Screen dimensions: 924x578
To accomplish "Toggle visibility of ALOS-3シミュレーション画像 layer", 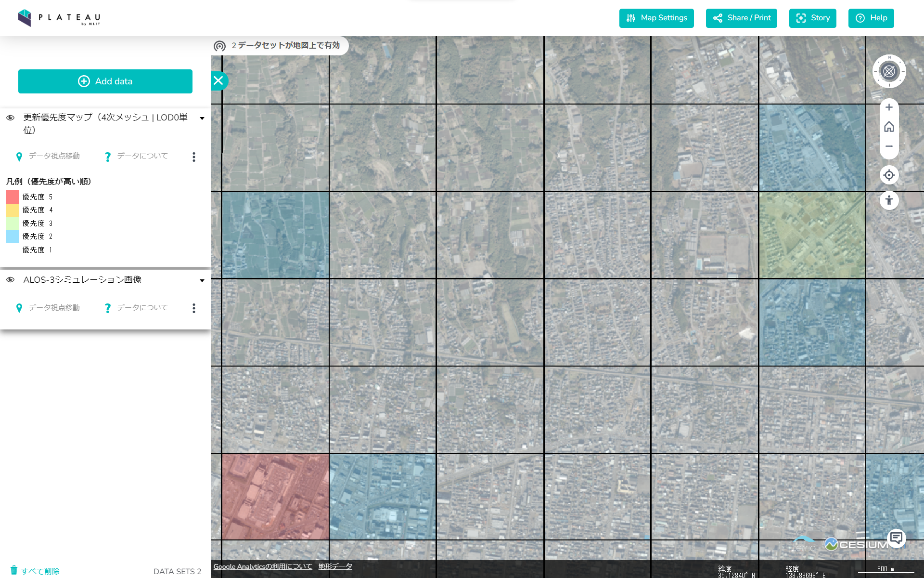I will pyautogui.click(x=10, y=280).
